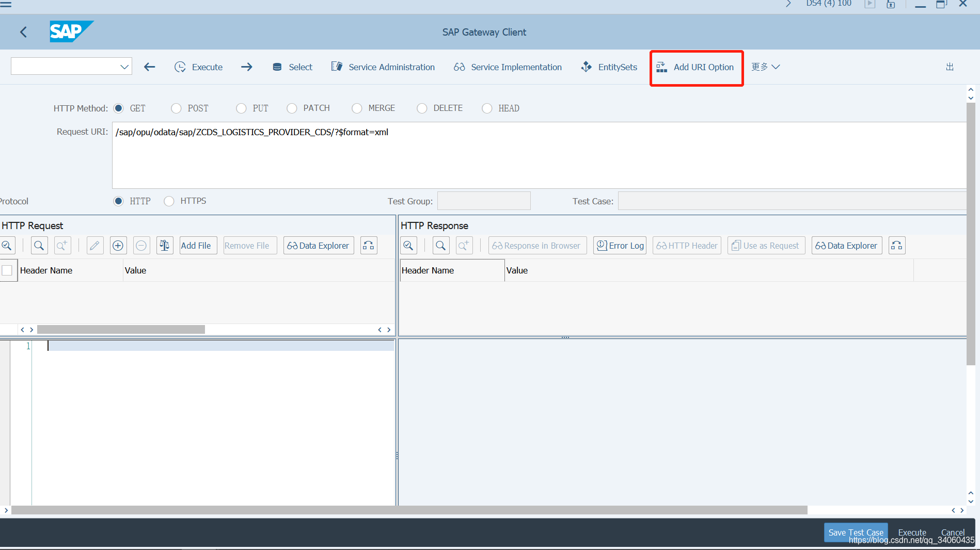
Task: Click Add File button
Action: [198, 246]
